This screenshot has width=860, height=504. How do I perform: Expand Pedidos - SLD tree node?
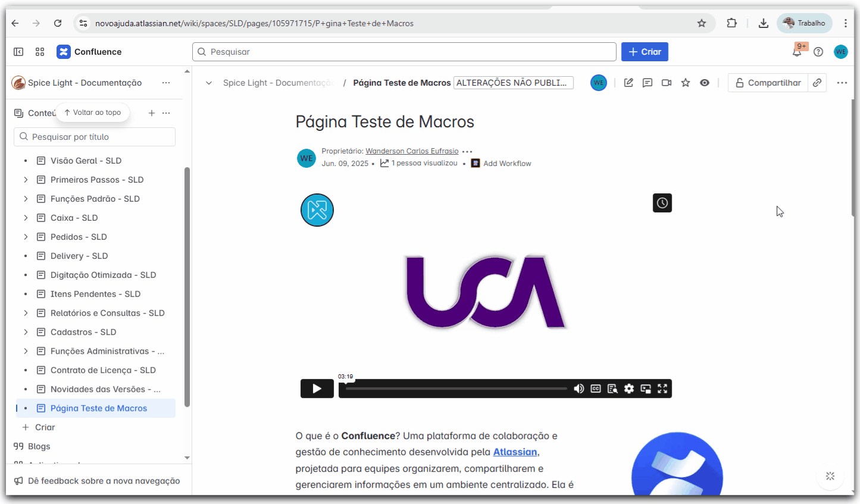[x=26, y=237]
